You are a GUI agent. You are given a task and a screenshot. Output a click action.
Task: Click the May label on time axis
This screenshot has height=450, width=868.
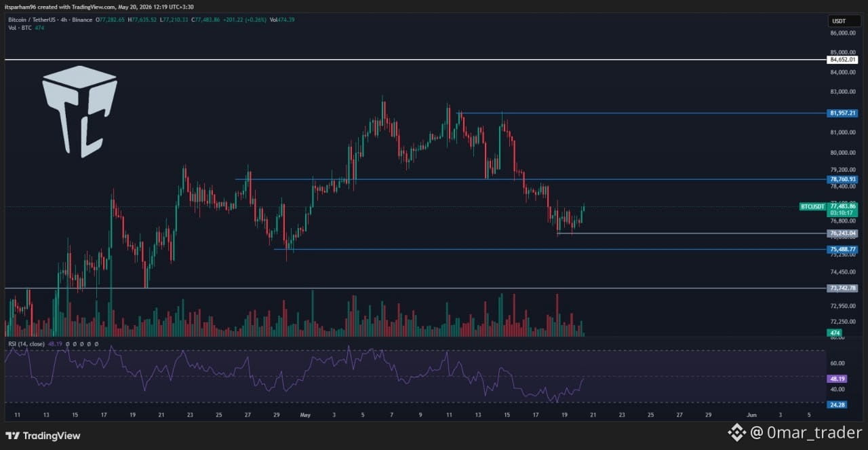tap(305, 413)
